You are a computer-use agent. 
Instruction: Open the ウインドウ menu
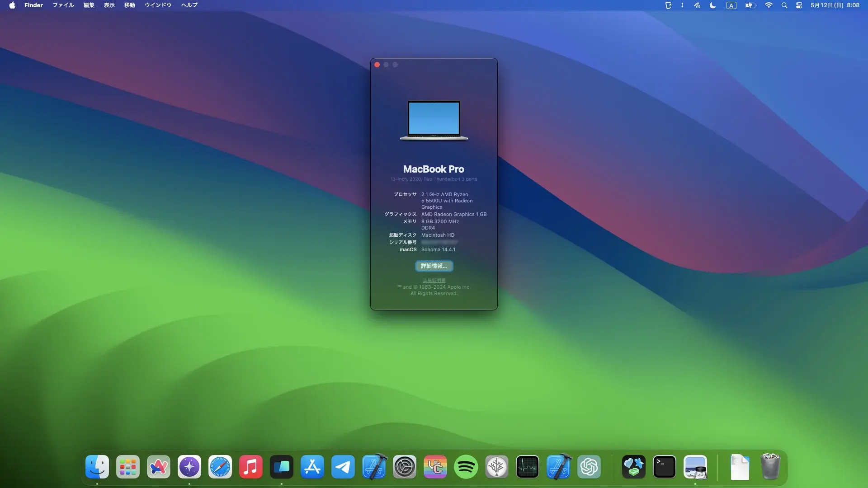[x=158, y=5]
